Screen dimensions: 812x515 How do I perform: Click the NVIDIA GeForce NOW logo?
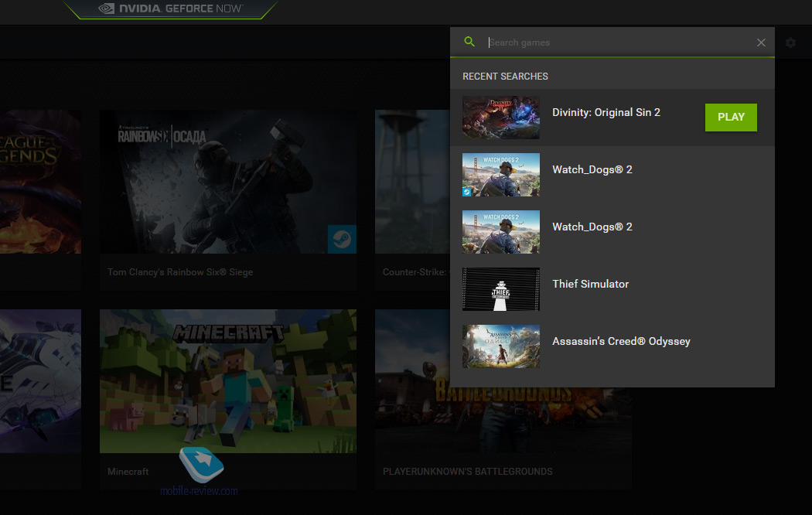[x=170, y=9]
